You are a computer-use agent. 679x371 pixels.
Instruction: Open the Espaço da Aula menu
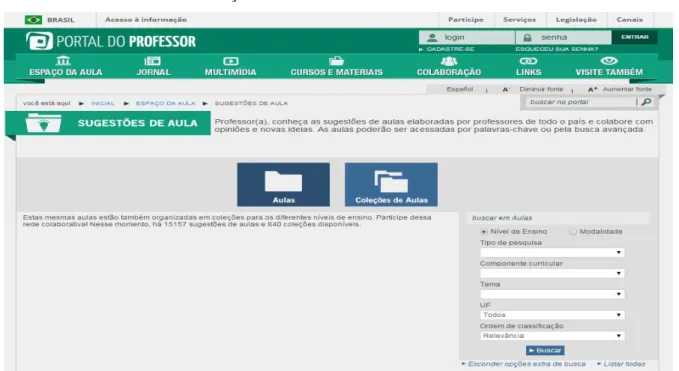[66, 72]
